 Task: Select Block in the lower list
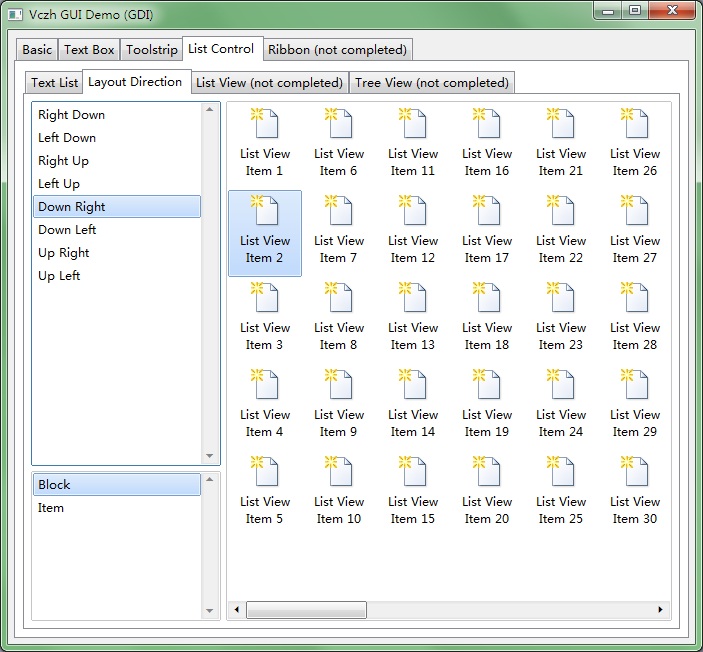117,484
